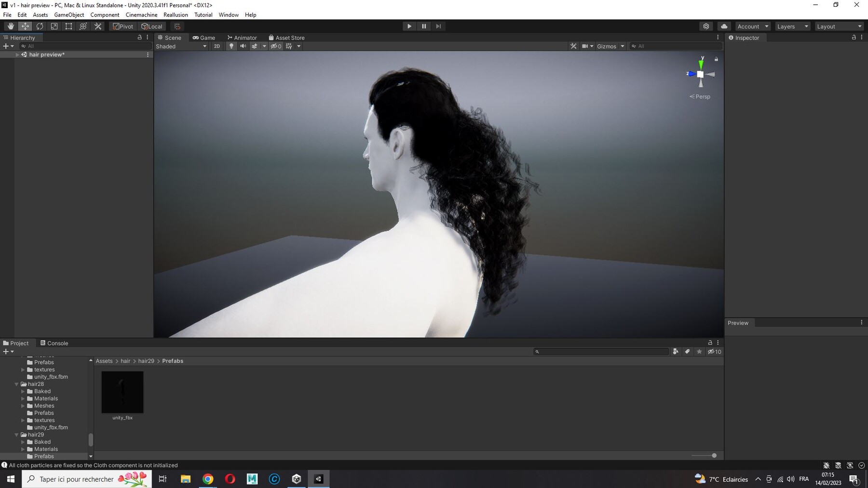Toggle scene audio
This screenshot has width=868, height=488.
pos(243,46)
